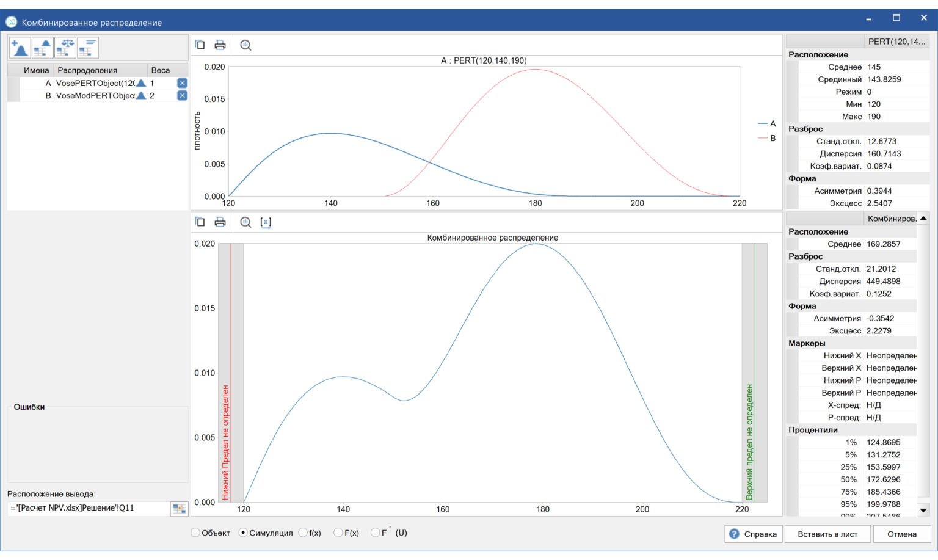
Task: Click the scales (weights) table icon
Action: click(66, 48)
